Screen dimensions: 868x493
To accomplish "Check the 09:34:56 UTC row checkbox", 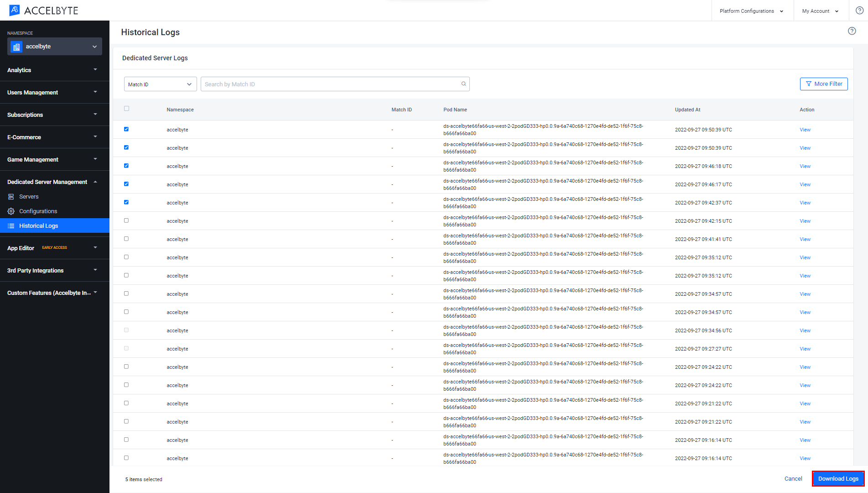I will [126, 330].
